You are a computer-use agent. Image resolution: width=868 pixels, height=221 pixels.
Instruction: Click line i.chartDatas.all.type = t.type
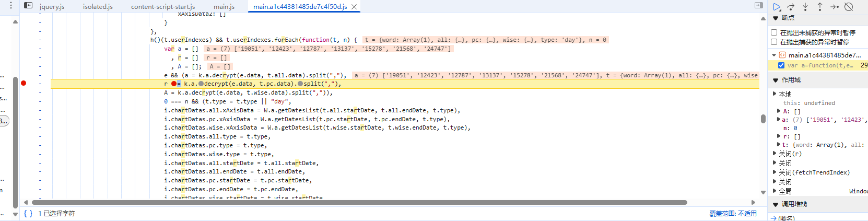[217, 136]
